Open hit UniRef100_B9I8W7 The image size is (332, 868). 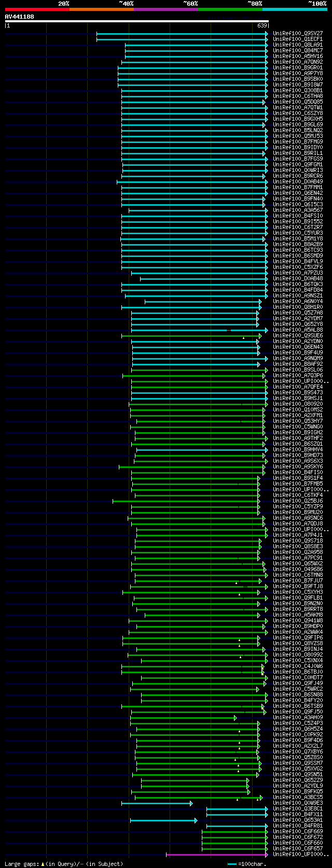tap(298, 84)
